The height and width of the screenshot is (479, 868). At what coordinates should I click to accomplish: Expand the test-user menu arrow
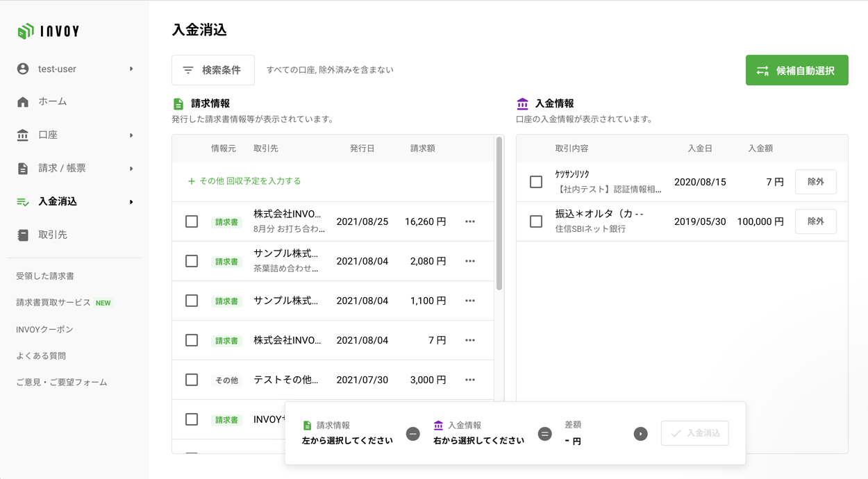[131, 69]
